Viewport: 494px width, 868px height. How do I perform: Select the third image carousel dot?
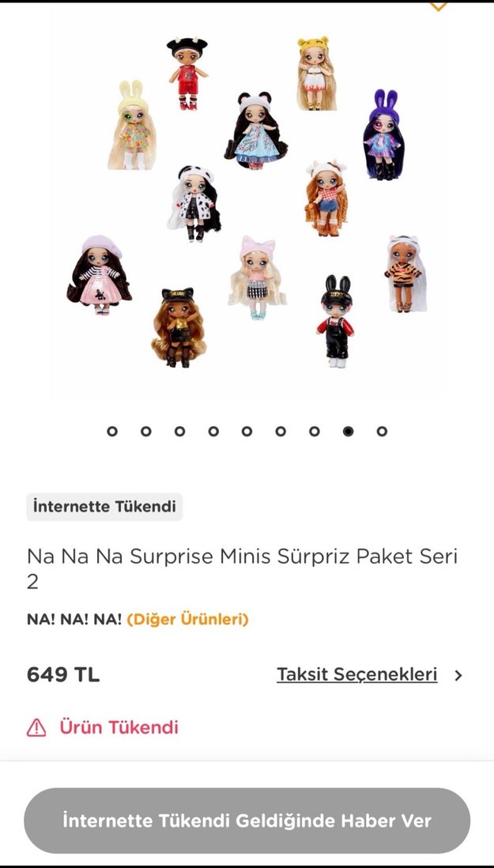tap(179, 431)
